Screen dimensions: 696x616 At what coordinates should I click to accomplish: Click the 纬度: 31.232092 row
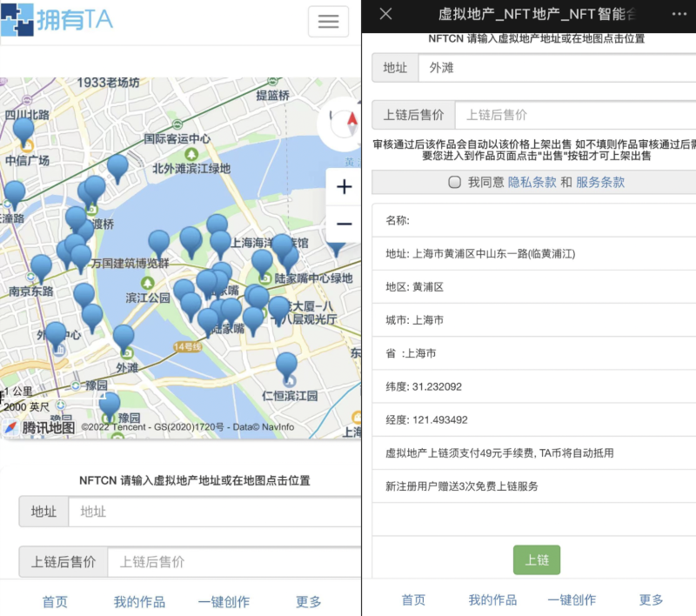[x=534, y=386]
